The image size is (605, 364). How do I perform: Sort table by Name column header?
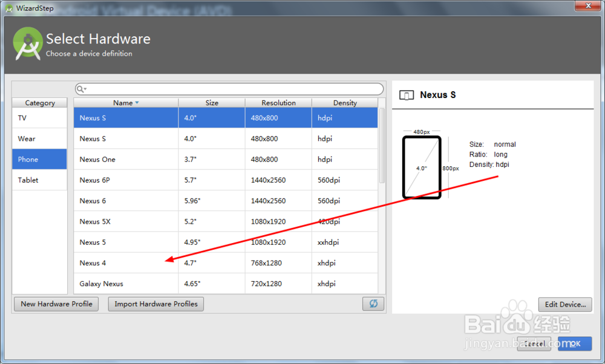pyautogui.click(x=126, y=103)
